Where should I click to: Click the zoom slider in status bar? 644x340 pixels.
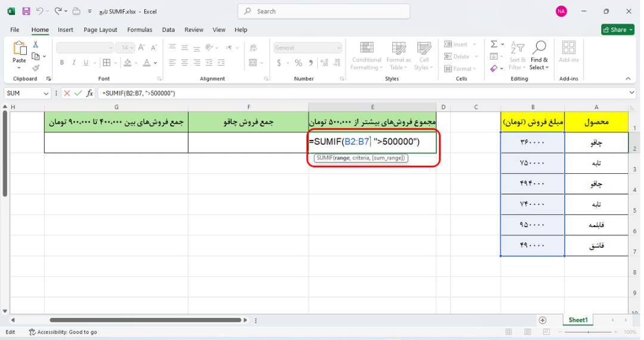coord(589,332)
